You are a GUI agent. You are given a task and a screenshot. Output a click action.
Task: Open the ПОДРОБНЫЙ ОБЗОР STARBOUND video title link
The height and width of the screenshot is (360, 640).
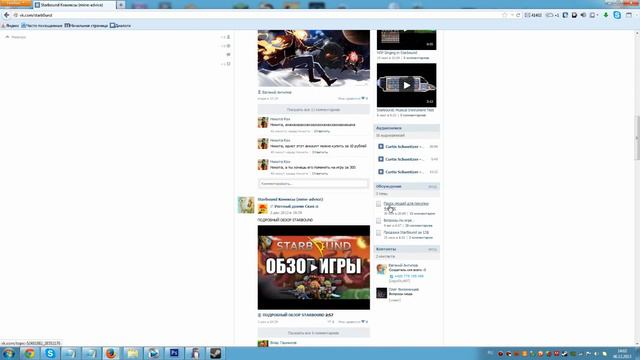tap(298, 315)
